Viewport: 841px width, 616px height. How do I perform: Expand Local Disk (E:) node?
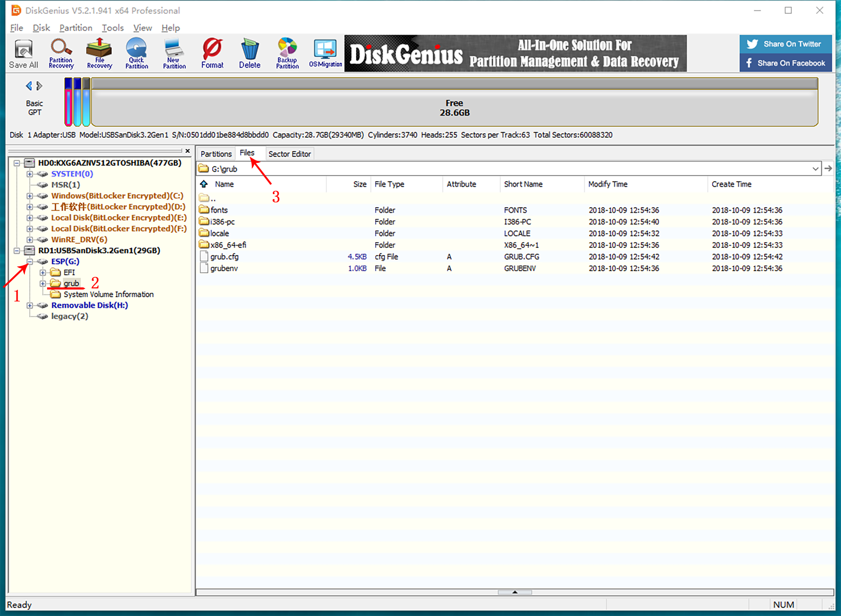[x=29, y=218]
